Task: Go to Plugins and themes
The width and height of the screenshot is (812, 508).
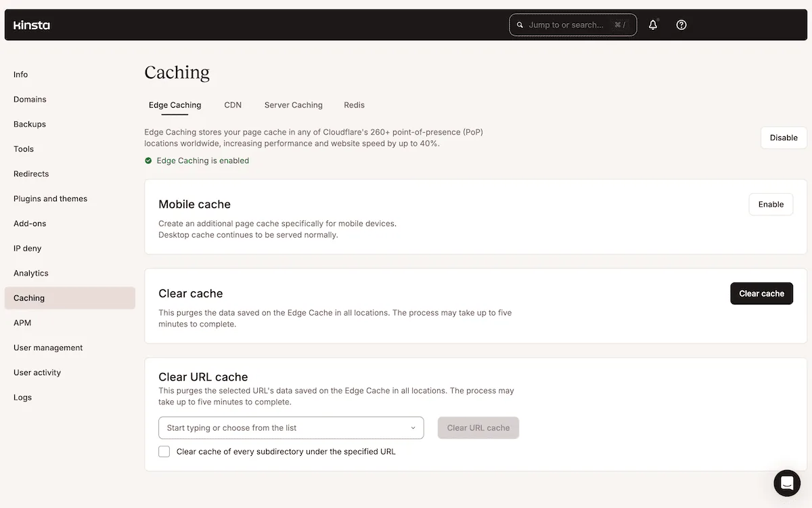Action: [50, 198]
